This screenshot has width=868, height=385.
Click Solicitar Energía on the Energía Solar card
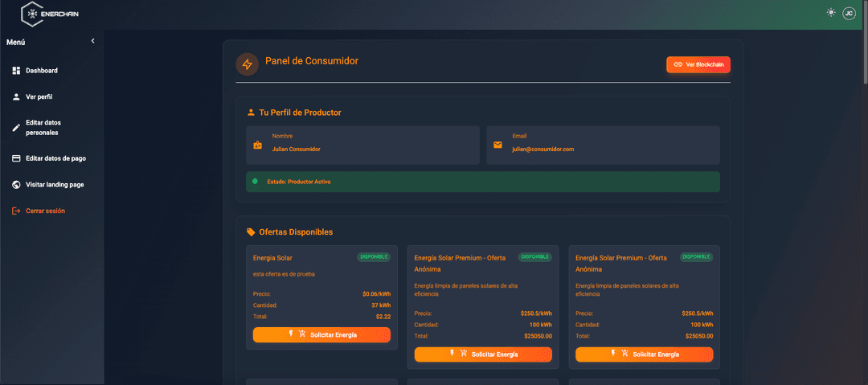coord(321,334)
